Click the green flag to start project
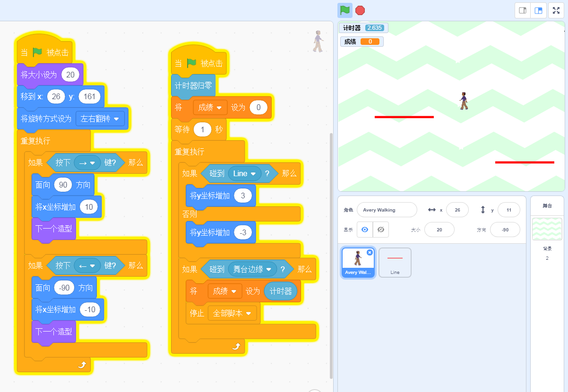Image resolution: width=568 pixels, height=392 pixels. pos(345,10)
